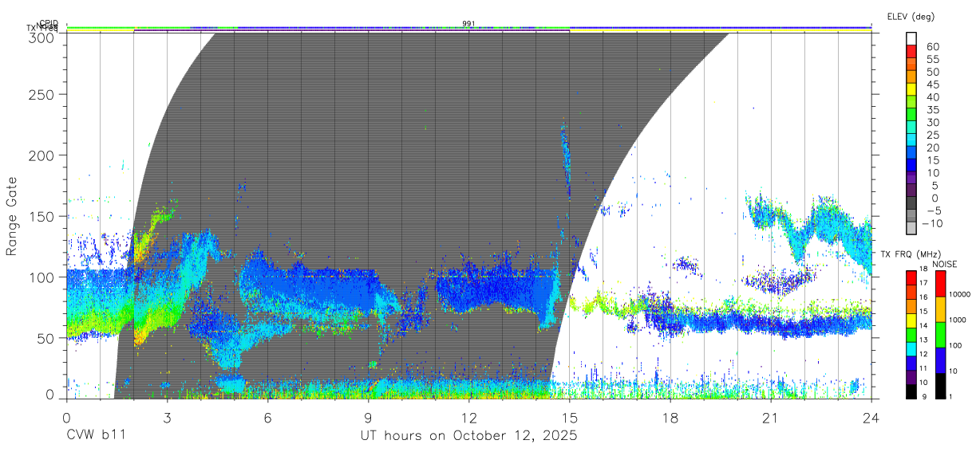This screenshot has width=980, height=452.
Task: Click the 20 value in the ELEV legend
Action: tap(934, 147)
